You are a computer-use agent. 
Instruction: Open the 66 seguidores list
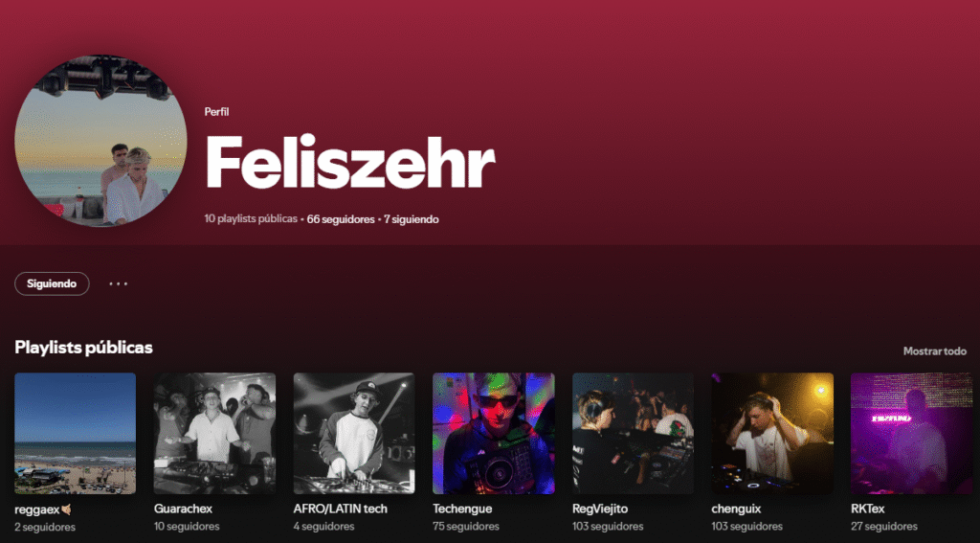[x=341, y=219]
